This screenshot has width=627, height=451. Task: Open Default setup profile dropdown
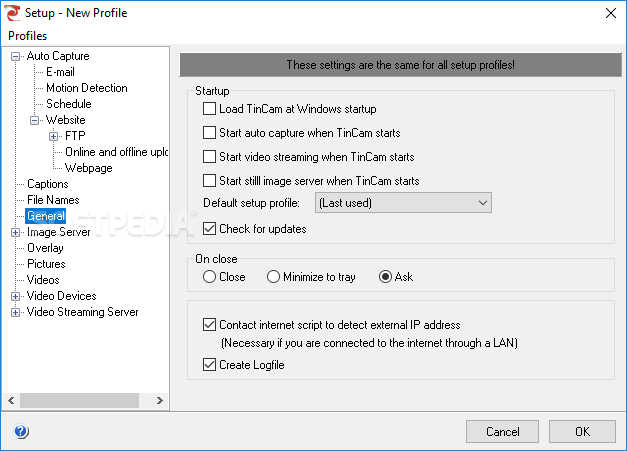[403, 203]
